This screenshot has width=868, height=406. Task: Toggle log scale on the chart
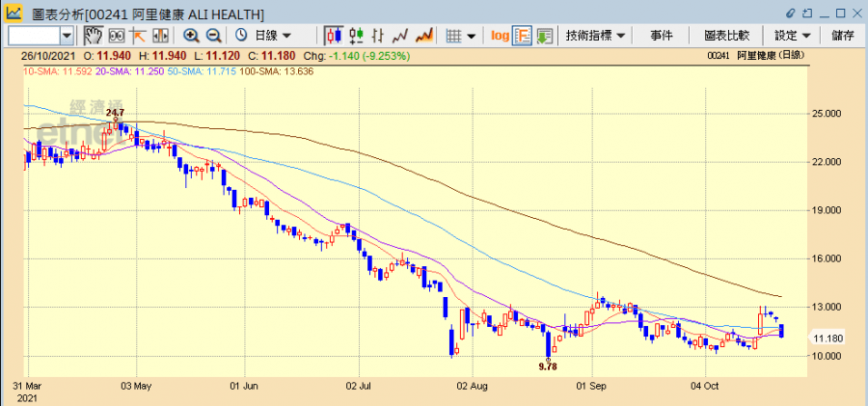click(x=500, y=36)
